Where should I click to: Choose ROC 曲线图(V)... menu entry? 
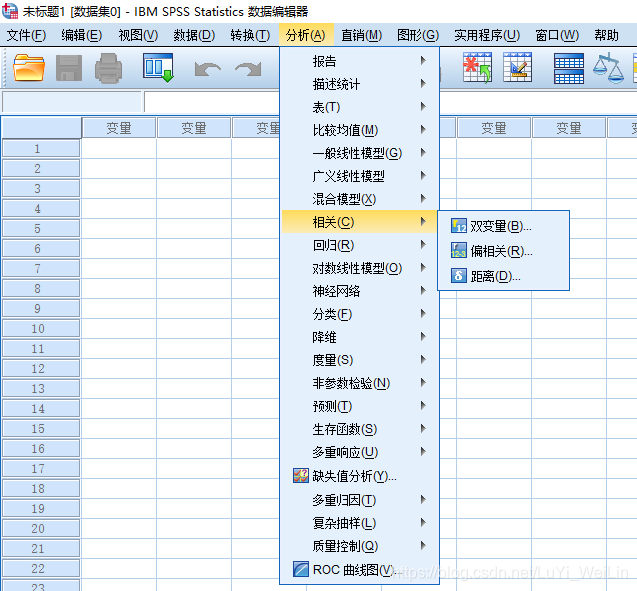(x=360, y=569)
